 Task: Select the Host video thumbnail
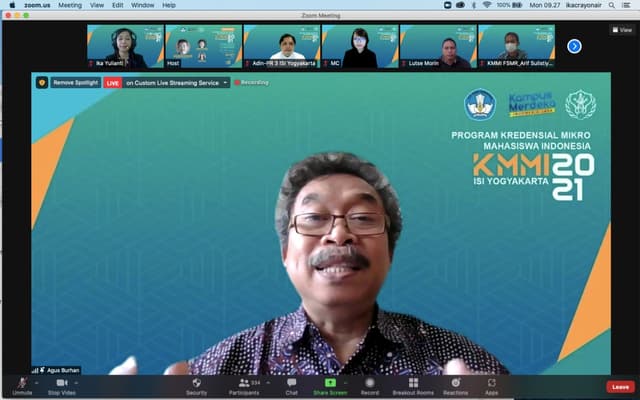[x=204, y=46]
